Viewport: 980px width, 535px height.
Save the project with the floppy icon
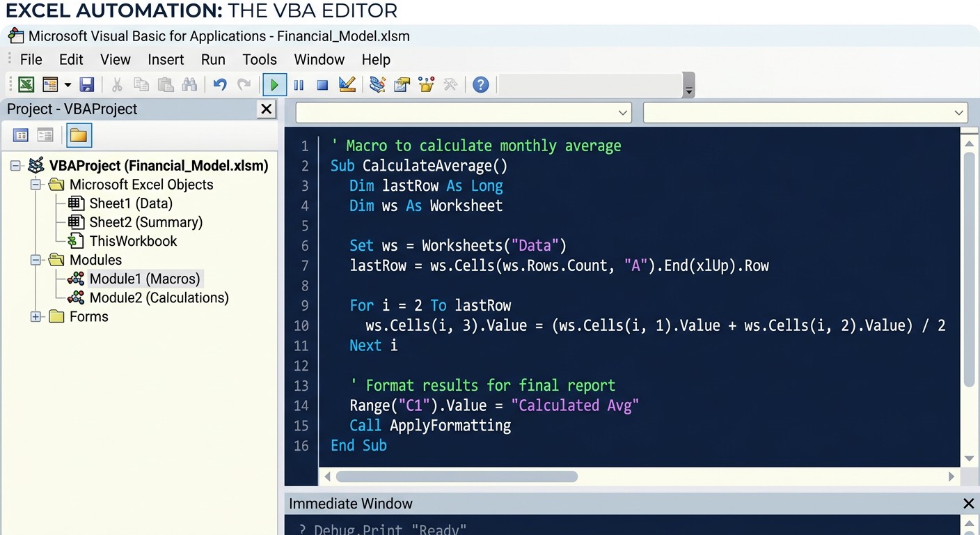pos(87,85)
